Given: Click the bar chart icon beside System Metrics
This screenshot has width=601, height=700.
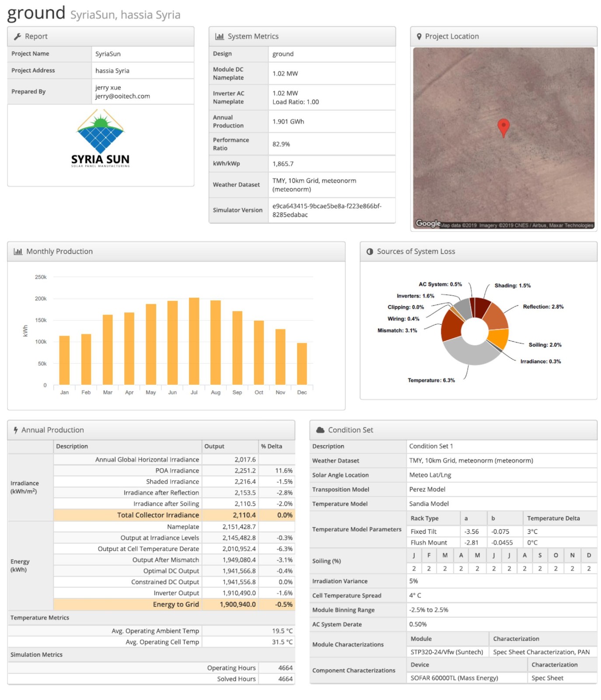Looking at the screenshot, I should pos(220,37).
